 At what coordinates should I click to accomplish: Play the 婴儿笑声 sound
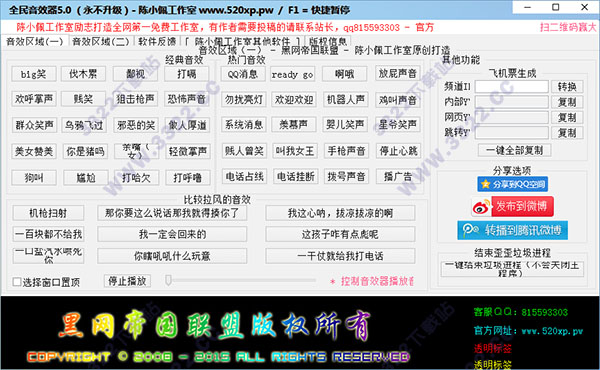(x=345, y=125)
